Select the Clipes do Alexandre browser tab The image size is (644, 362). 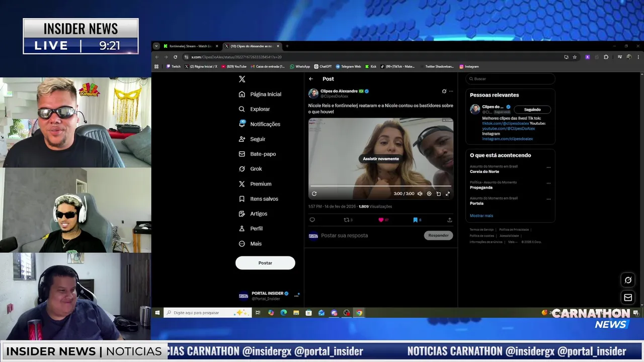click(251, 46)
